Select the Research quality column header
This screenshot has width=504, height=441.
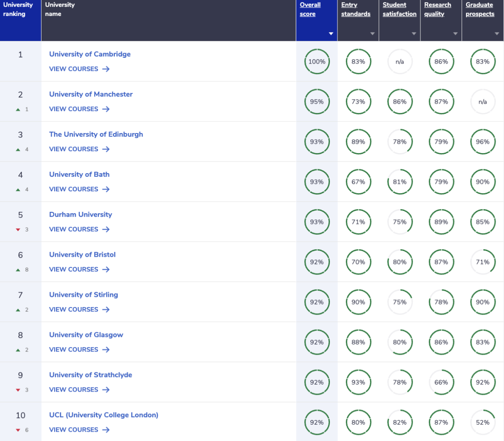[x=437, y=9]
